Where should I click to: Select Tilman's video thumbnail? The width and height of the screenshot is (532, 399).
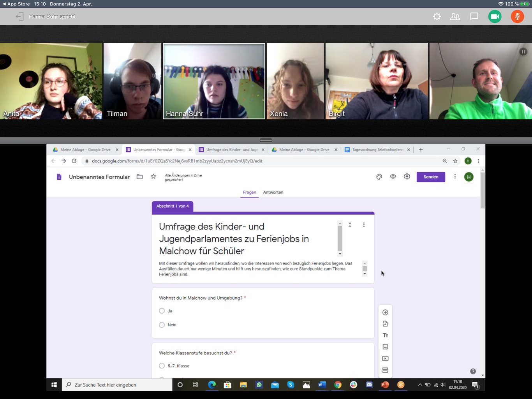tap(132, 81)
